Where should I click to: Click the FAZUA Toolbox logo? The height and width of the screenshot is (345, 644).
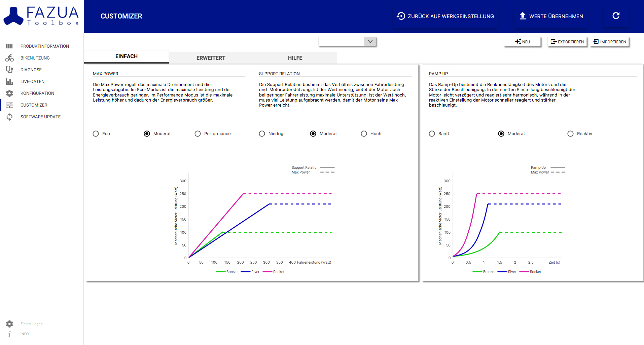(41, 16)
